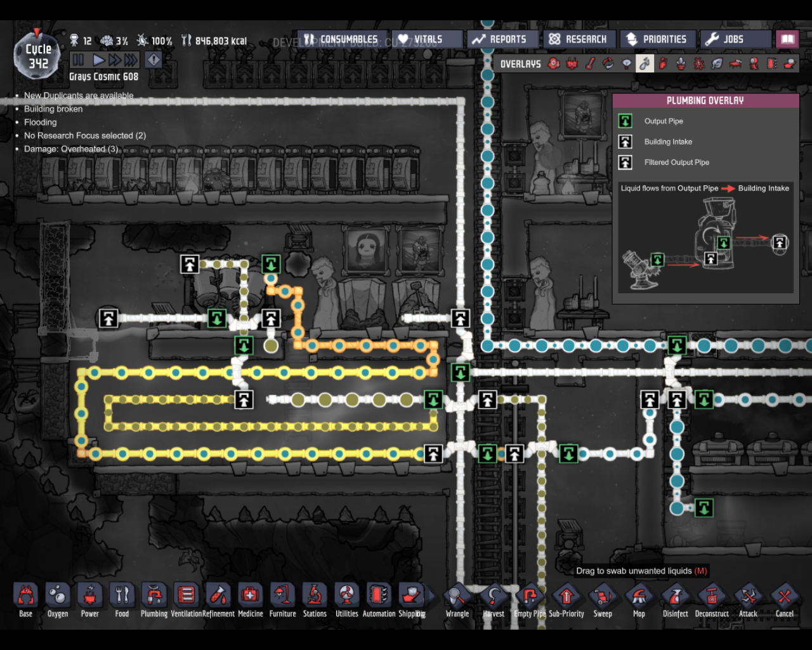Click the Harvest tool icon
This screenshot has width=812, height=650.
point(494,598)
